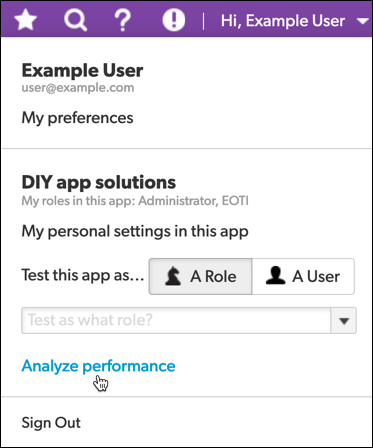
Task: Open My preferences
Action: [x=77, y=118]
